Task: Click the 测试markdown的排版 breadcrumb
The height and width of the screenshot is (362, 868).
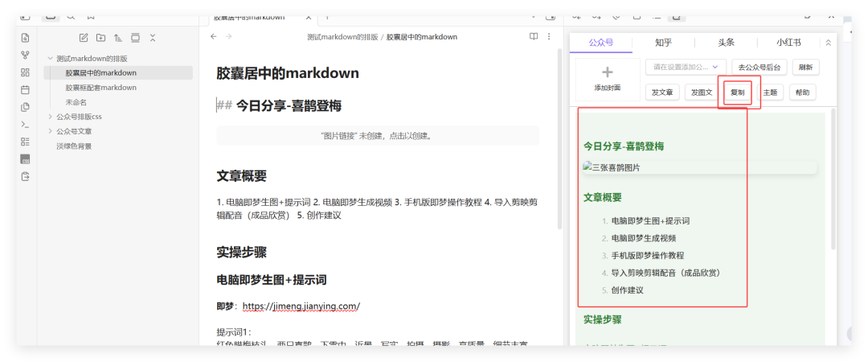Action: [x=342, y=37]
